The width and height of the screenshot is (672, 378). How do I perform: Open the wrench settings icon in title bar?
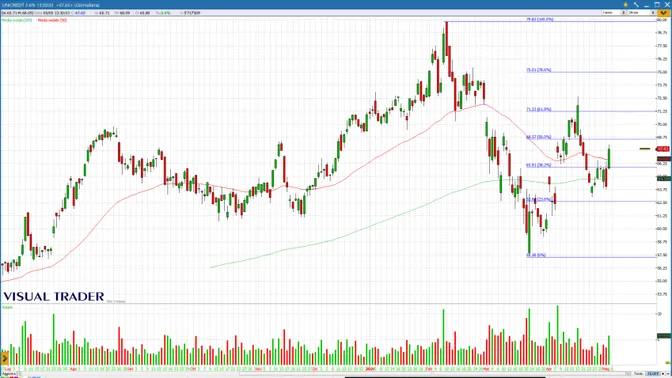click(x=636, y=5)
